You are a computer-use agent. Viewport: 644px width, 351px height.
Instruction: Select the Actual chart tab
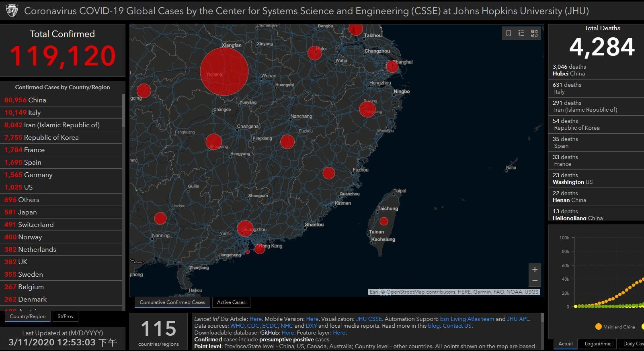[565, 344]
